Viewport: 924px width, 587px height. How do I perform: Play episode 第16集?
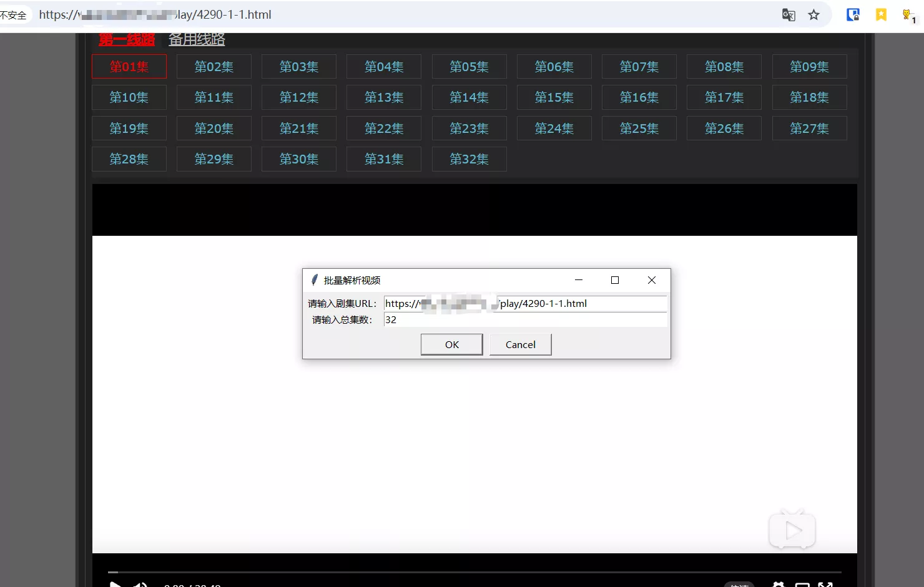639,97
